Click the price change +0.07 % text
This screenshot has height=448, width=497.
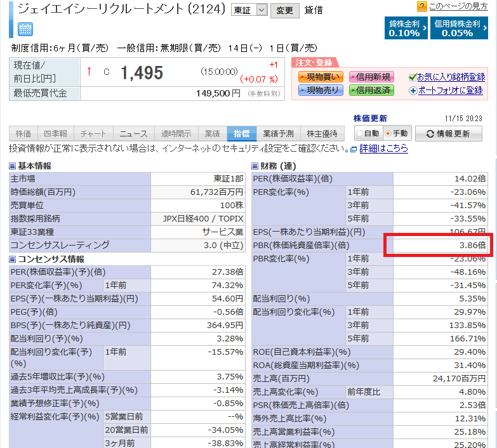coord(259,79)
